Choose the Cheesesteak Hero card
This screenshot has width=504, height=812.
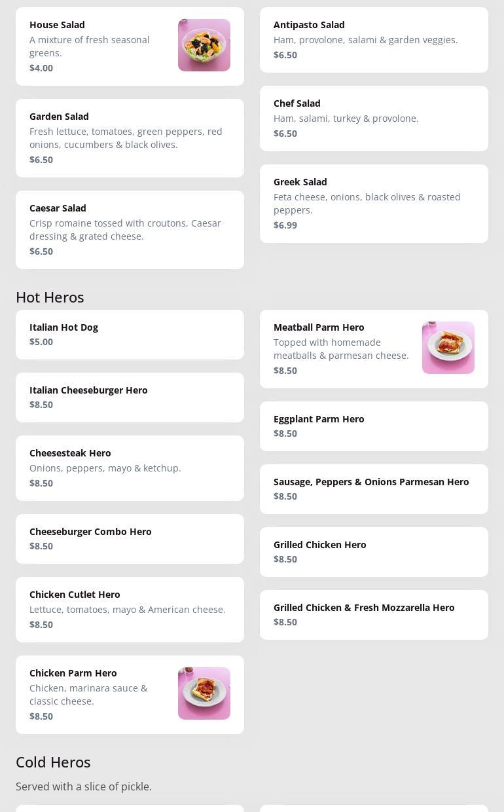point(130,468)
